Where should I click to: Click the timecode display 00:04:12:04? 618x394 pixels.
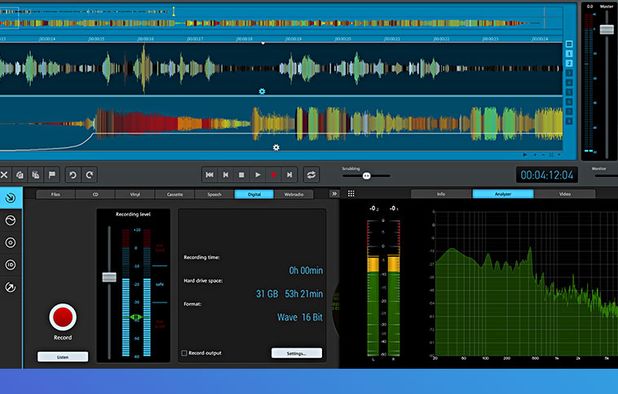point(547,175)
